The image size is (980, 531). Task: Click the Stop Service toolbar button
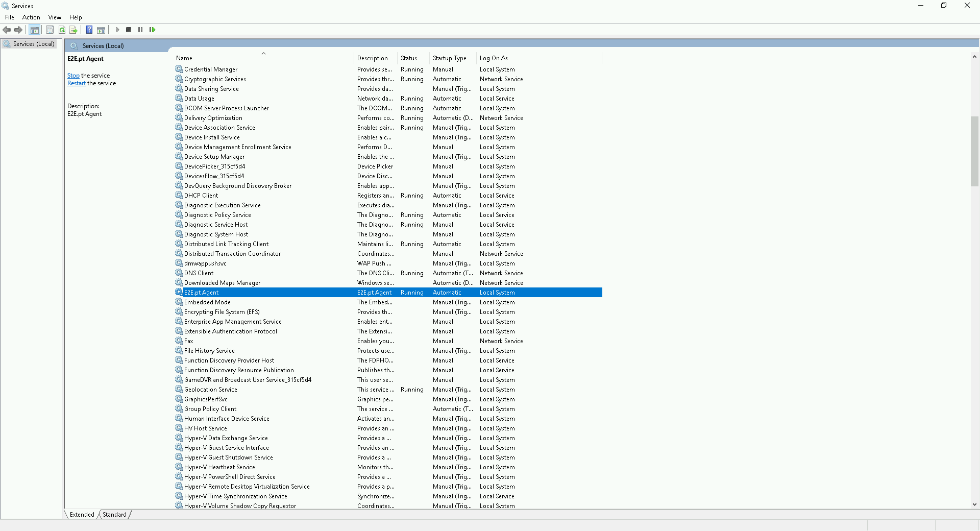129,30
